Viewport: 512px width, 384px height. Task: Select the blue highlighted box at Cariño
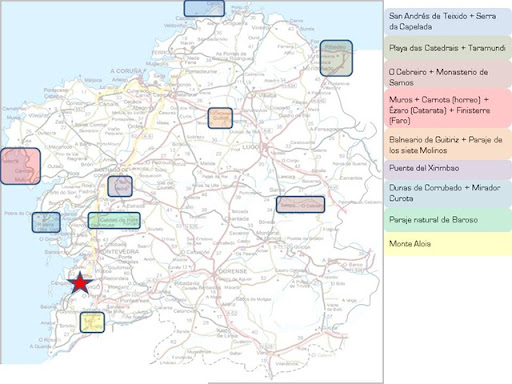pos(204,8)
